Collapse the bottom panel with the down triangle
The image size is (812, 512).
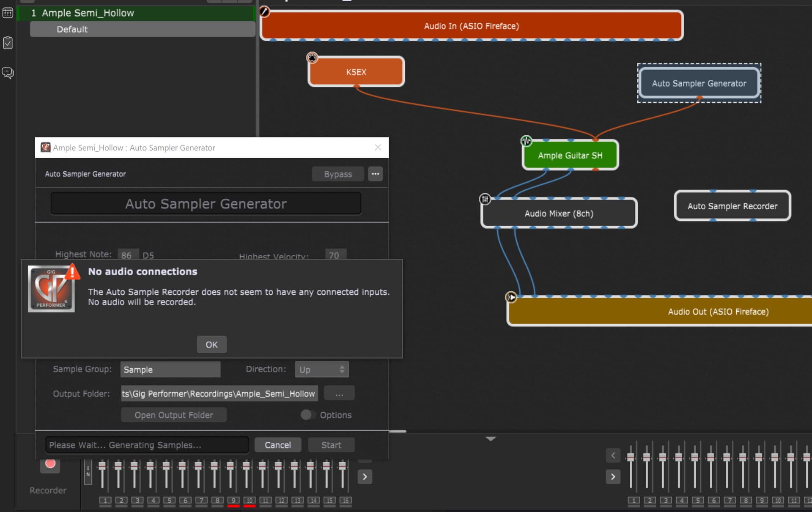[491, 439]
